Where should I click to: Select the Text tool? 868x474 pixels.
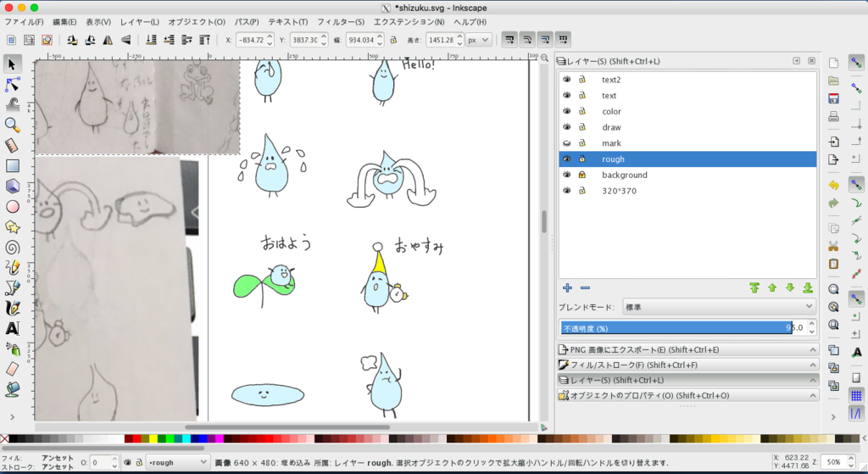tap(12, 328)
